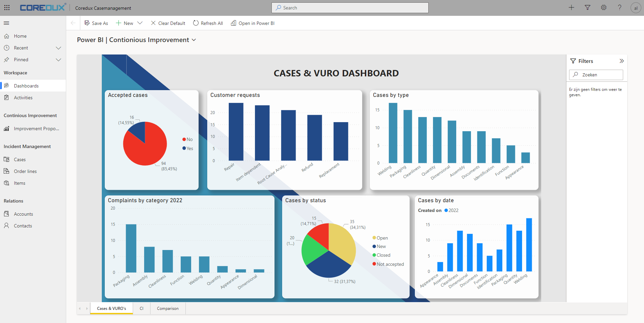Screen dimensions: 644x323
Task: Click the 2022 blue legend swatch
Action: [446, 210]
